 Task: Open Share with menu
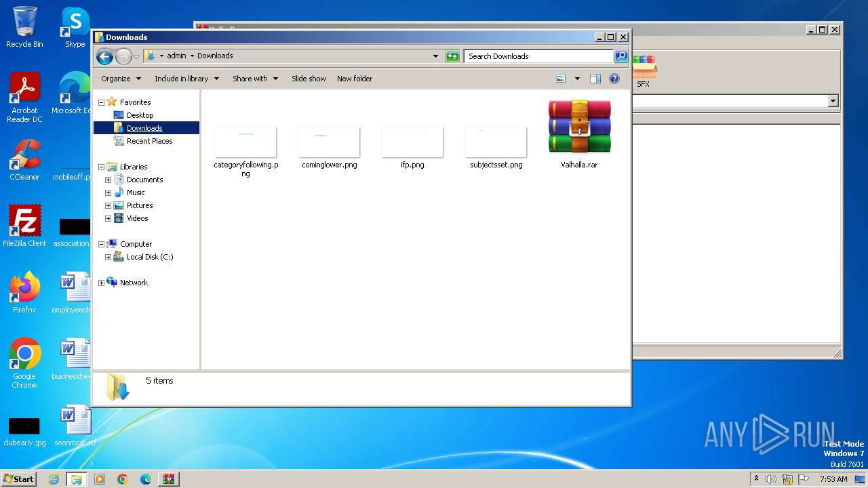point(255,79)
